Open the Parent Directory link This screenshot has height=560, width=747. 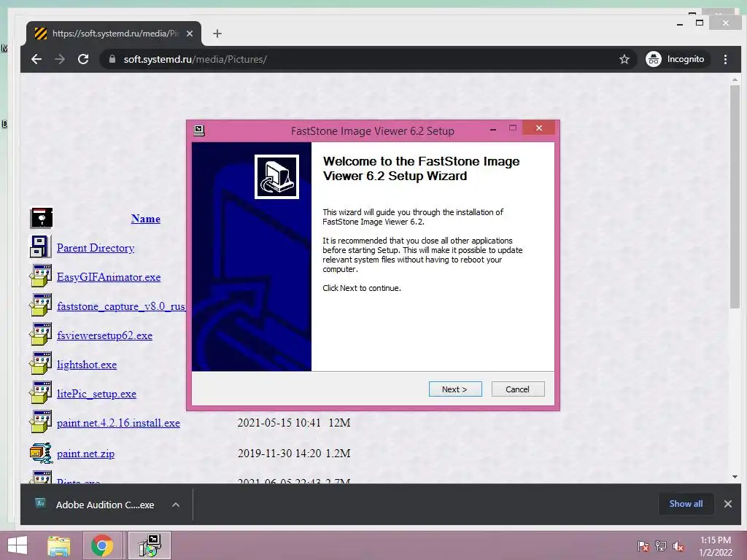[96, 248]
